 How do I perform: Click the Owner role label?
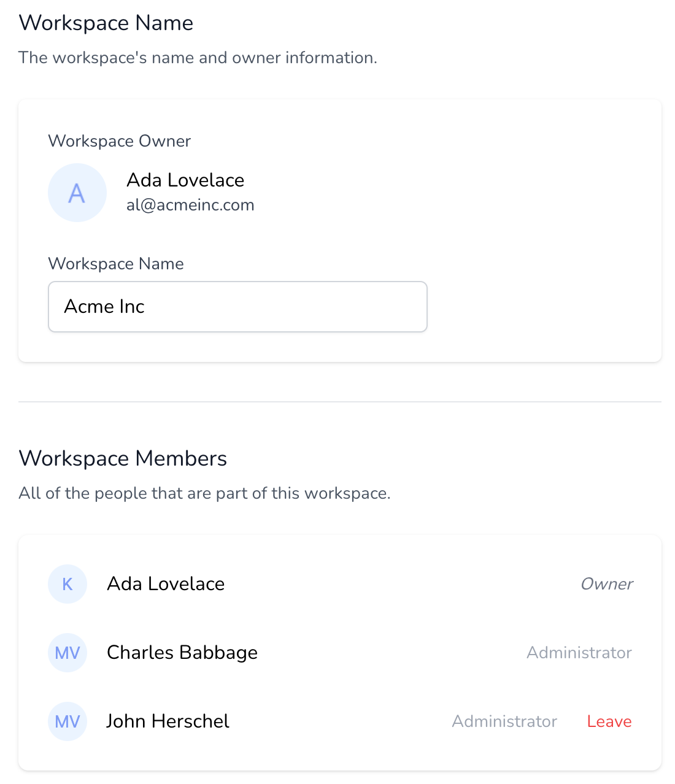(606, 584)
